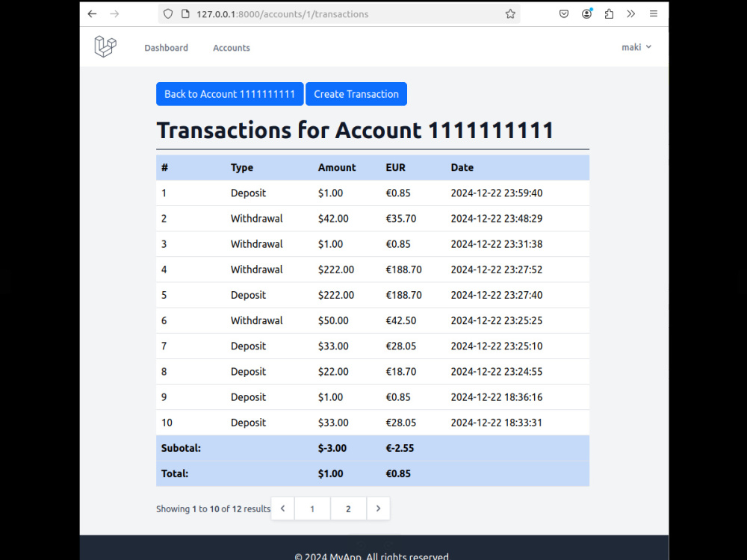
Task: Open the extensions puzzle icon
Action: pos(609,13)
